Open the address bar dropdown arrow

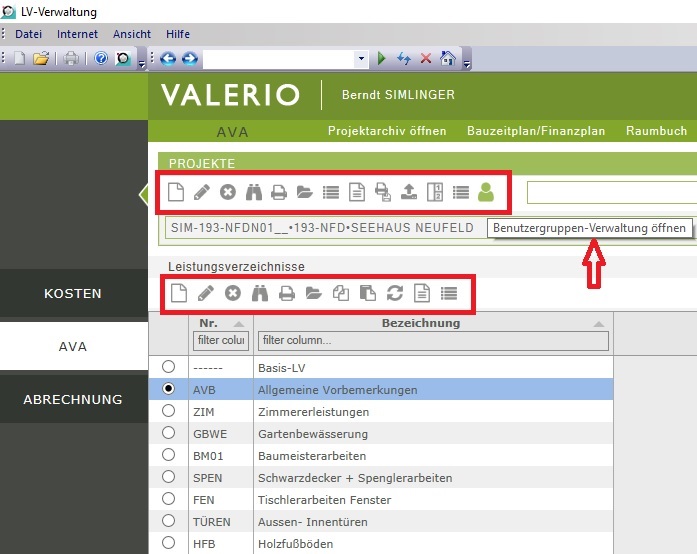(x=361, y=59)
